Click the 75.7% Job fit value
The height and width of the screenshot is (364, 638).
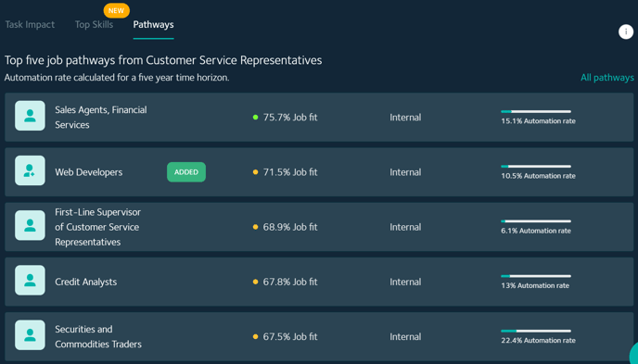click(290, 118)
